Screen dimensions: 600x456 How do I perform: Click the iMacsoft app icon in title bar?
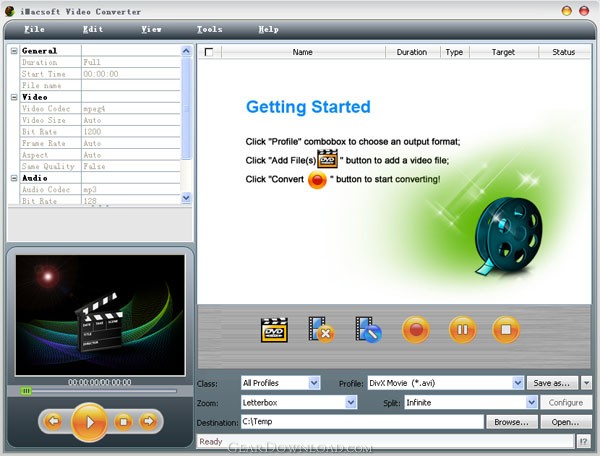click(10, 11)
